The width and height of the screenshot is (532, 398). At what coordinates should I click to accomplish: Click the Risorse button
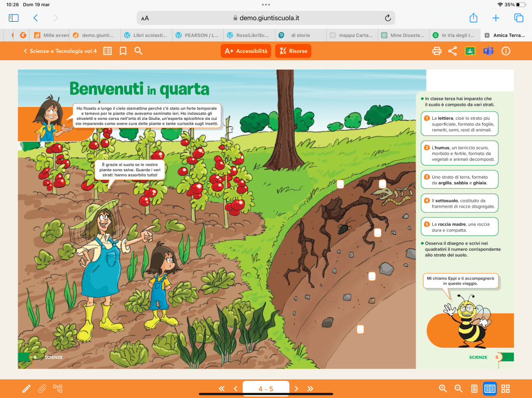pos(293,51)
